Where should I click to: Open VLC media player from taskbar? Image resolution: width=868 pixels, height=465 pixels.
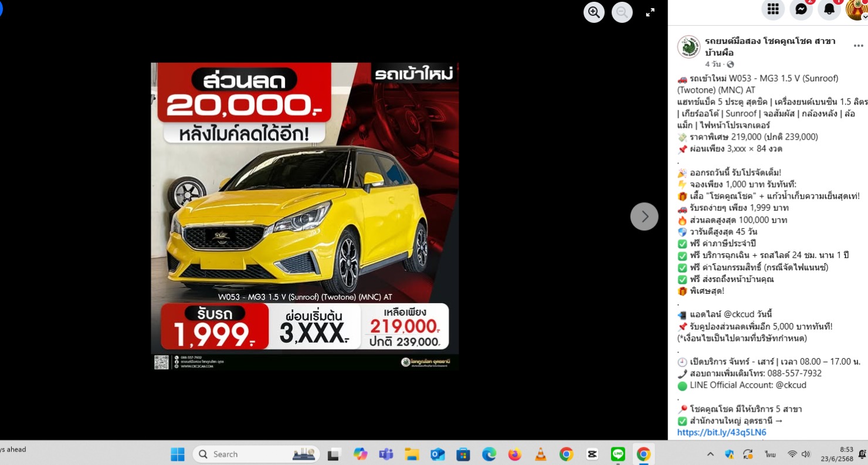[x=541, y=454]
